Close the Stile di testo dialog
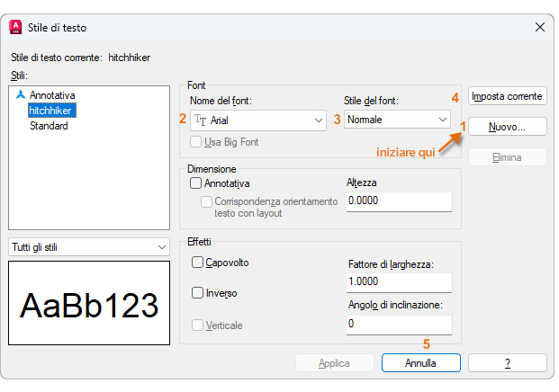 [539, 28]
